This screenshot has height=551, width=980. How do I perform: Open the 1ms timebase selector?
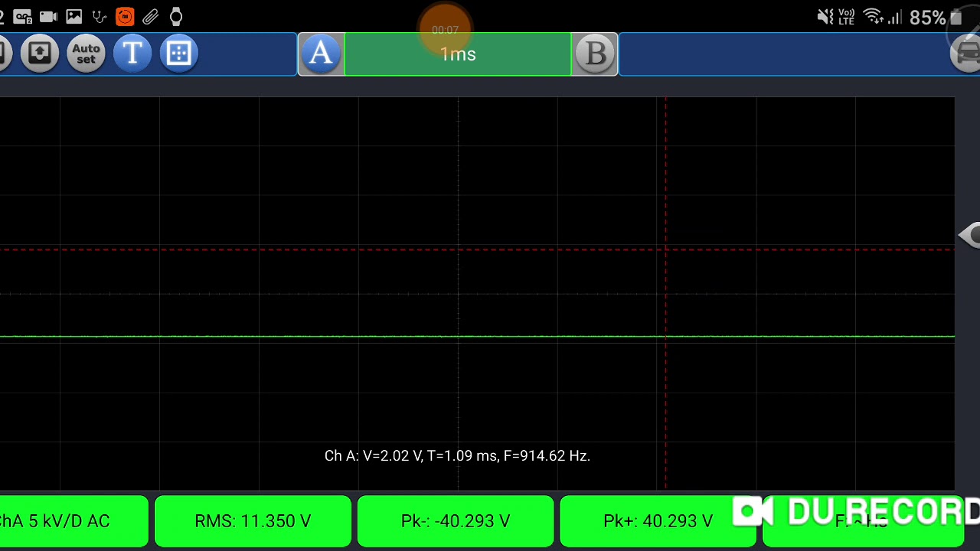tap(458, 54)
